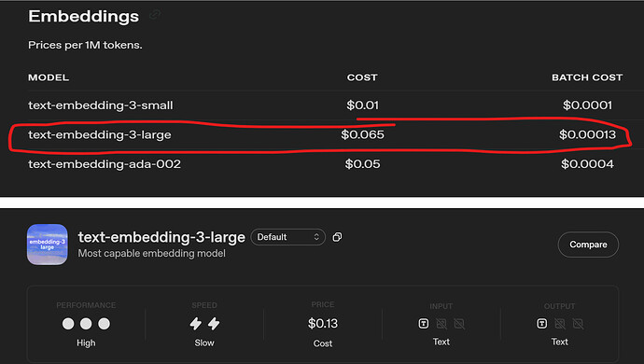This screenshot has height=364, width=644.
Task: Click the BATCH COST column header
Action: point(587,77)
